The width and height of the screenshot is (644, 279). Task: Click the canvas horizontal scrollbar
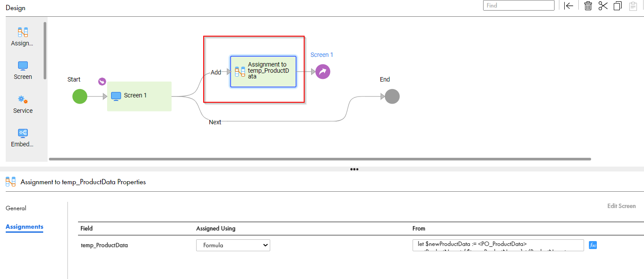click(320, 159)
